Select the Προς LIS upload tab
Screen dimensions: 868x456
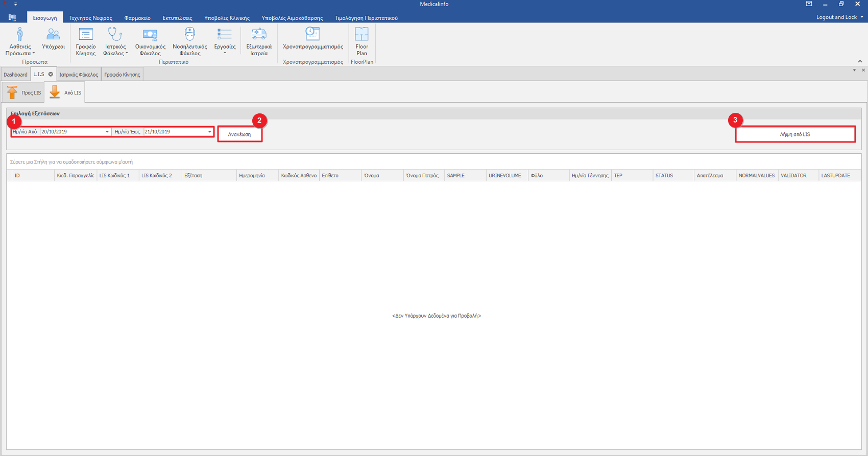[25, 92]
